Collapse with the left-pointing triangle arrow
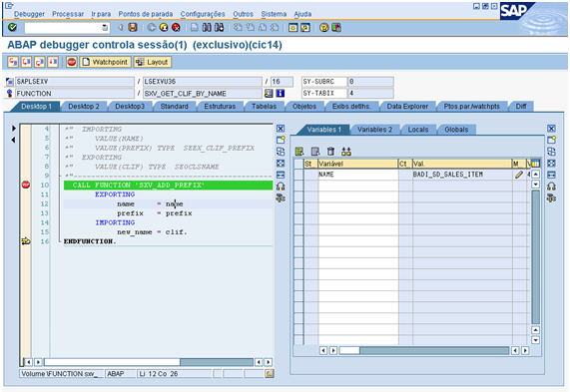Image resolution: width=570 pixels, height=392 pixels. click(x=13, y=140)
